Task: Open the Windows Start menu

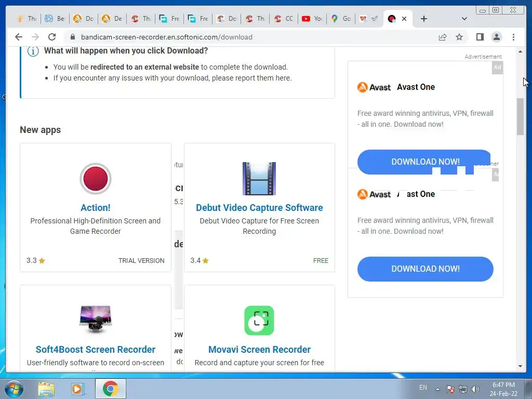Action: coord(14,389)
